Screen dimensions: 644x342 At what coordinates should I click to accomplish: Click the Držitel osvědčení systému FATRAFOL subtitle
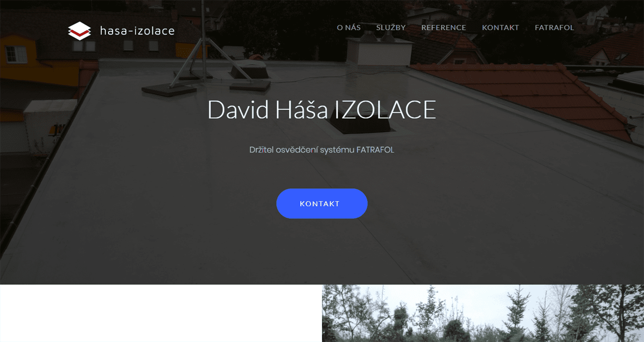point(322,150)
